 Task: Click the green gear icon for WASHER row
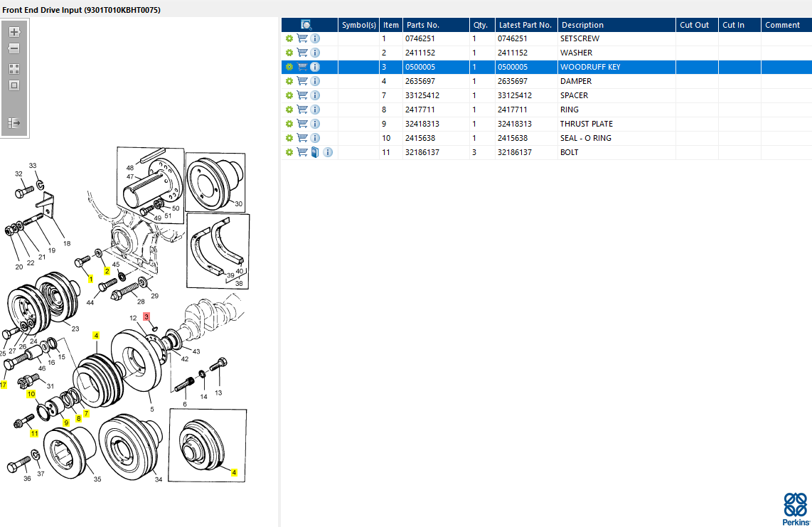click(289, 53)
